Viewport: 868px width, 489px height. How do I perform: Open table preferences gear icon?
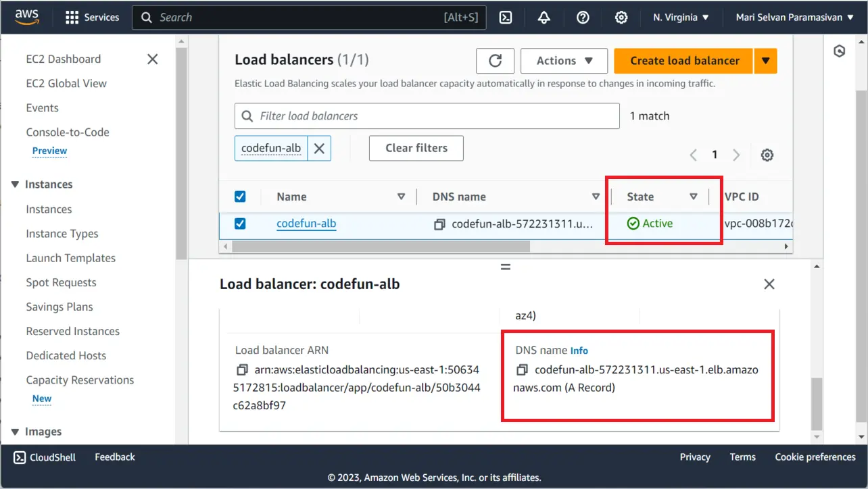pyautogui.click(x=767, y=155)
